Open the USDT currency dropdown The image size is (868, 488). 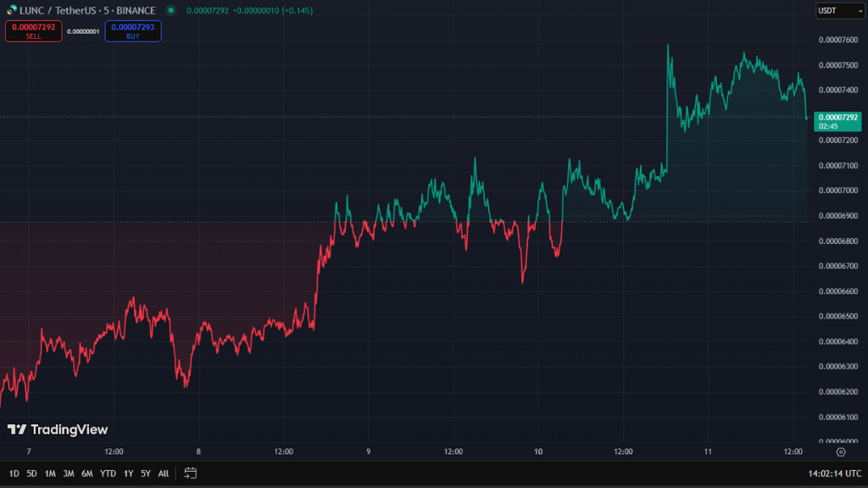(x=840, y=11)
